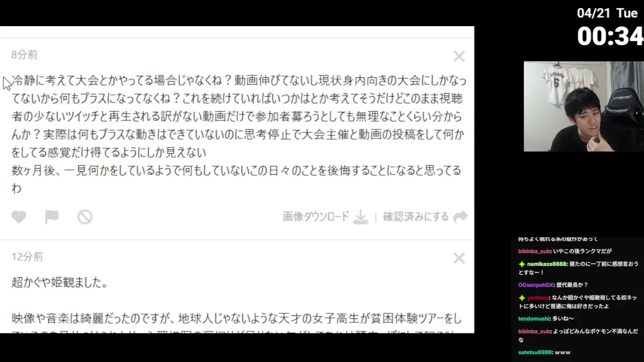Dismiss the 8分前 message with the X
This screenshot has width=644, height=362.
[459, 56]
